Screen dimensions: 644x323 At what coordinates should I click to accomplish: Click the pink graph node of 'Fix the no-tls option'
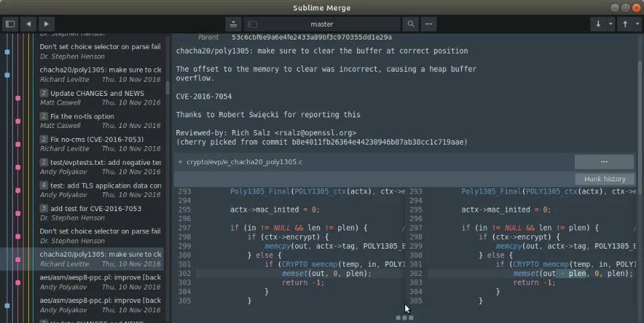17,121
